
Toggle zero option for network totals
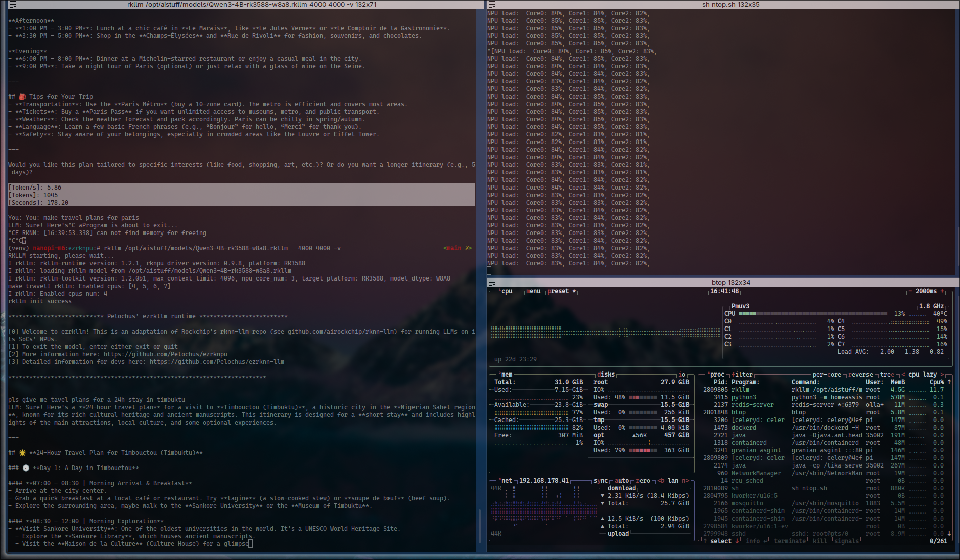[x=643, y=481]
